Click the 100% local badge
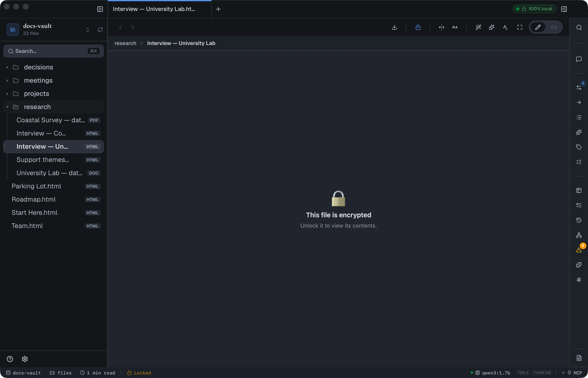Image resolution: width=588 pixels, height=378 pixels. [x=534, y=9]
